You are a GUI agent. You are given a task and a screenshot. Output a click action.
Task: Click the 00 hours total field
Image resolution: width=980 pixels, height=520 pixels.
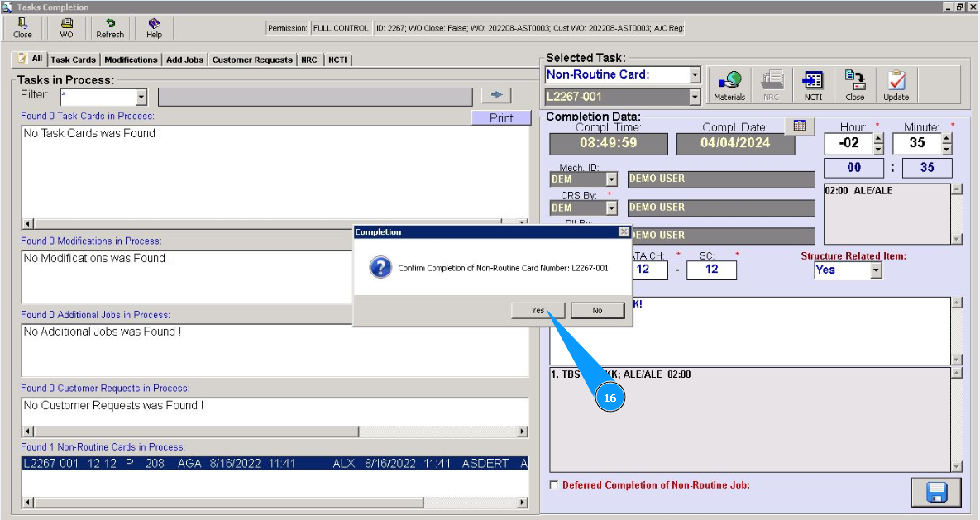click(x=853, y=168)
